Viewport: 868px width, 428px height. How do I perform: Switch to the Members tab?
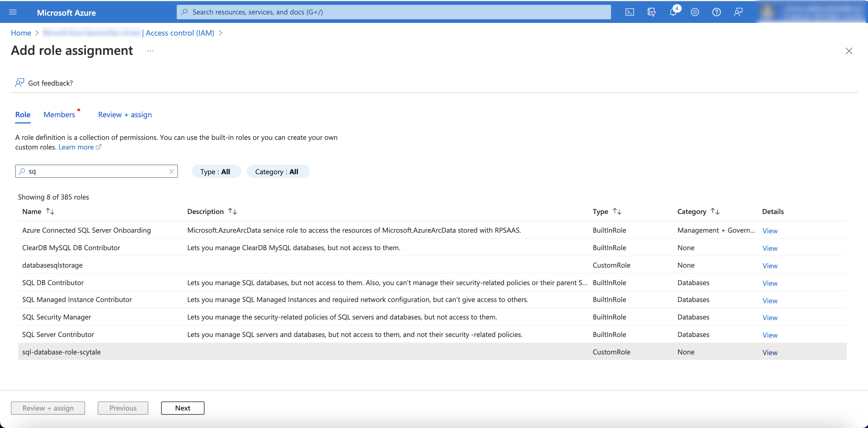59,115
